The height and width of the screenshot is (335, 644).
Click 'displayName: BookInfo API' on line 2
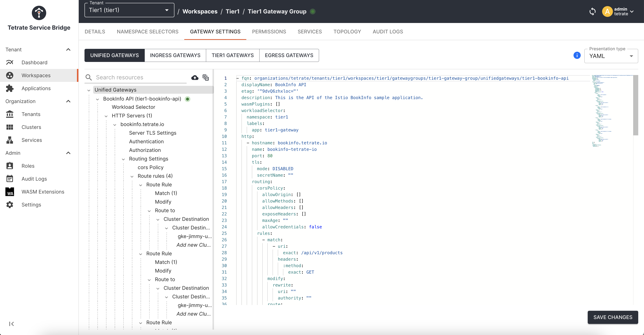(x=274, y=85)
